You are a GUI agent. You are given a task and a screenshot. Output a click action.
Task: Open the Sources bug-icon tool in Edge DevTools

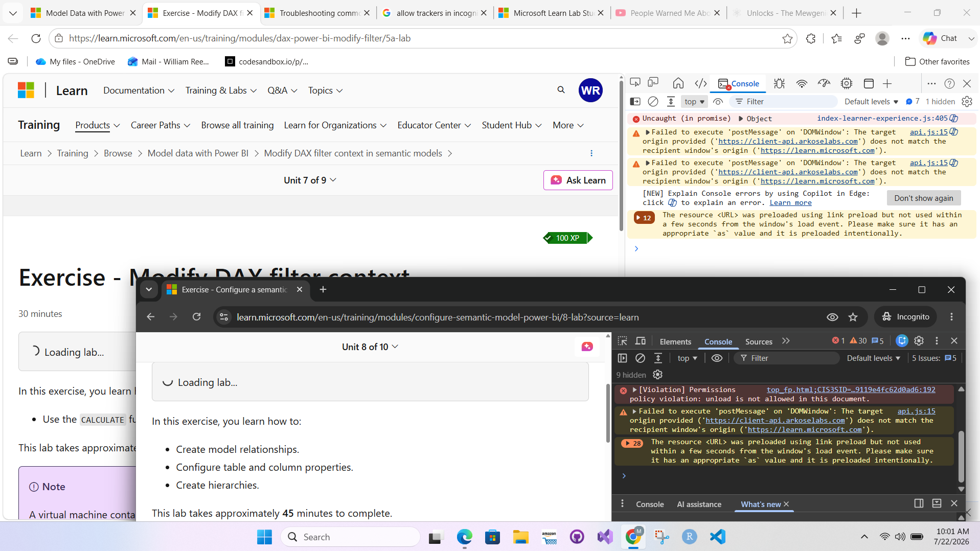[x=779, y=83]
